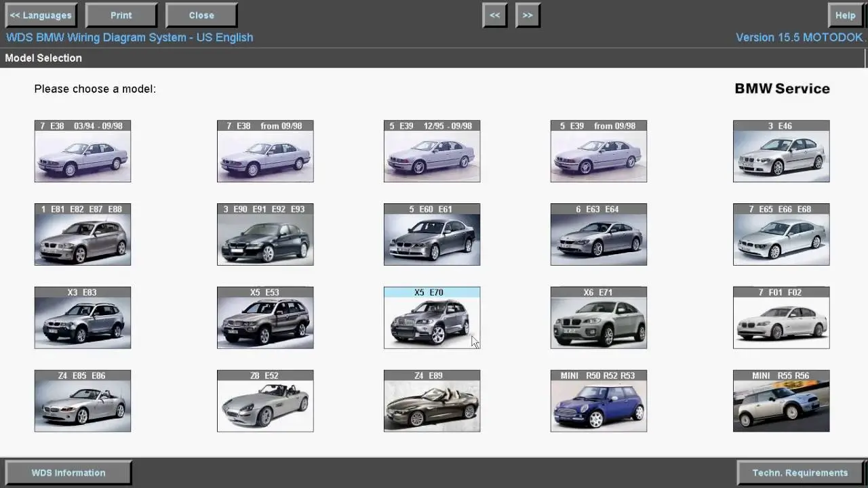This screenshot has width=868, height=488.
Task: Select the X3 E83 model
Action: (x=82, y=317)
